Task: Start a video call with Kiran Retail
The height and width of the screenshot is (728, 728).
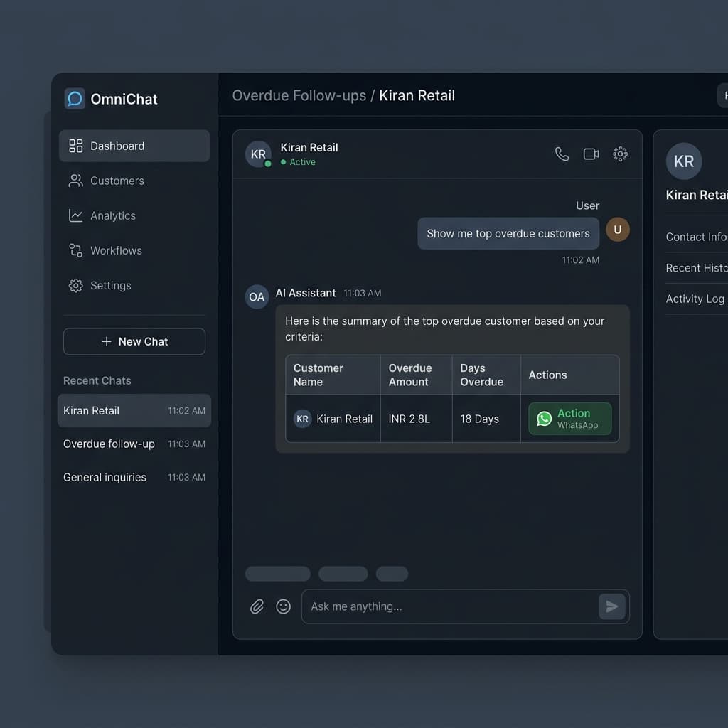Action: (x=591, y=154)
